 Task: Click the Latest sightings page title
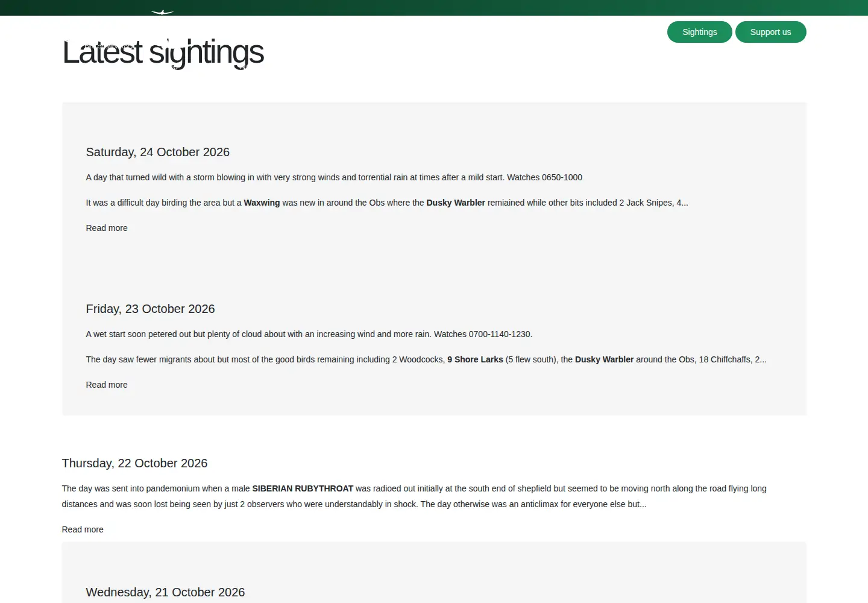163,52
